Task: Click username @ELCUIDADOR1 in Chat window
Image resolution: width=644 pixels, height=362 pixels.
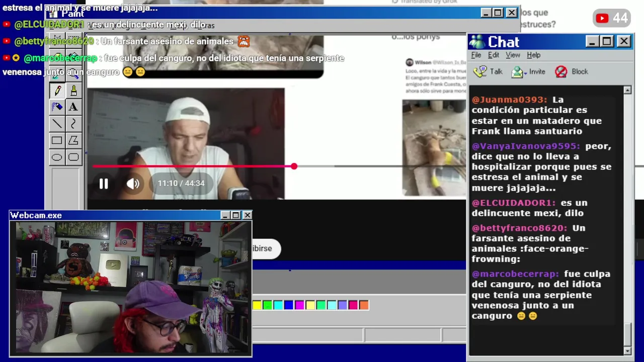Action: 514,203
